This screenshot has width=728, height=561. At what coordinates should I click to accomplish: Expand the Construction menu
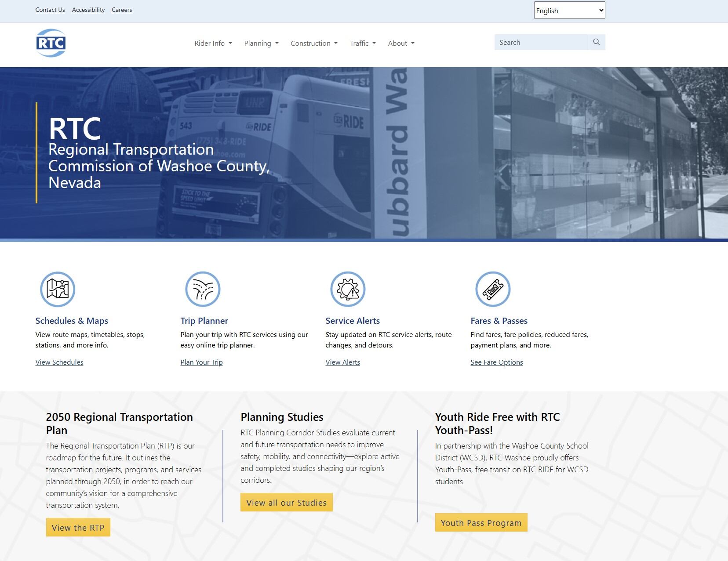(x=314, y=43)
